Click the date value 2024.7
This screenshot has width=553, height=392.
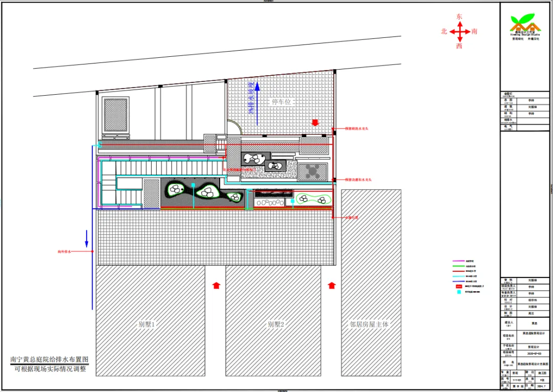[x=542, y=386]
